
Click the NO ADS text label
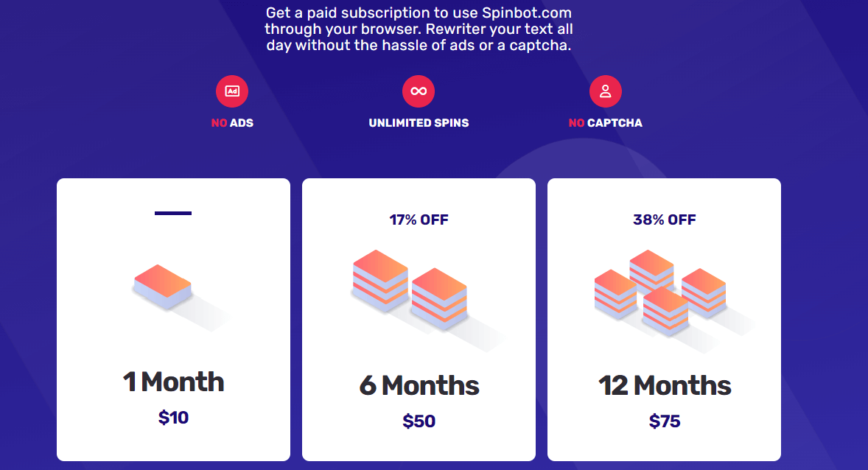click(232, 123)
